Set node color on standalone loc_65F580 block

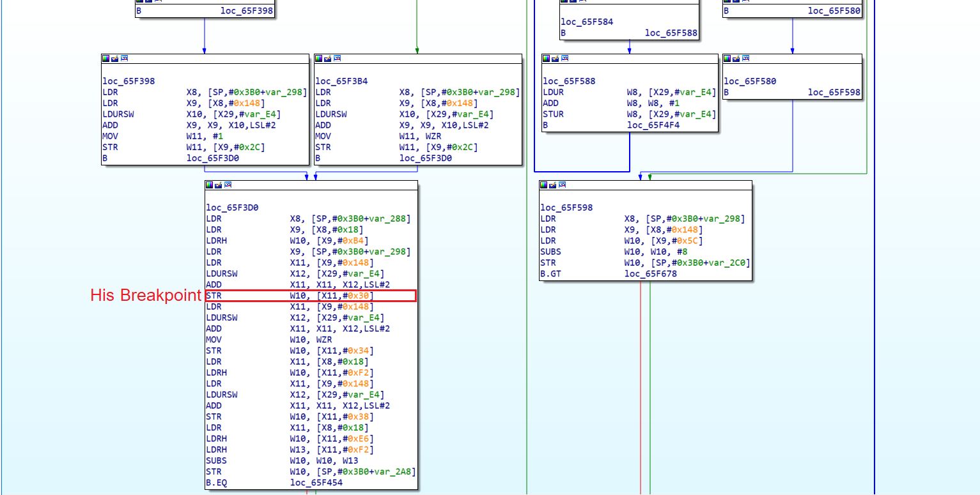point(727,58)
